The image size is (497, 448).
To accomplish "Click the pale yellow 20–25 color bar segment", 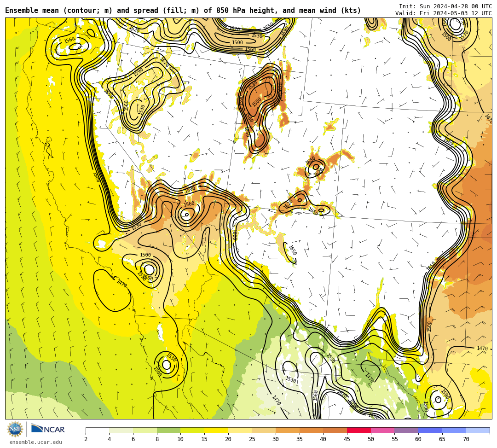I will 240,430.
